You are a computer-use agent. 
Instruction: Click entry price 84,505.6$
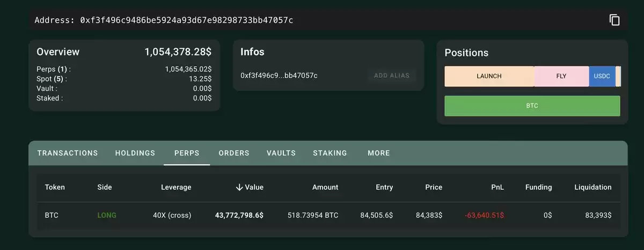click(x=377, y=215)
